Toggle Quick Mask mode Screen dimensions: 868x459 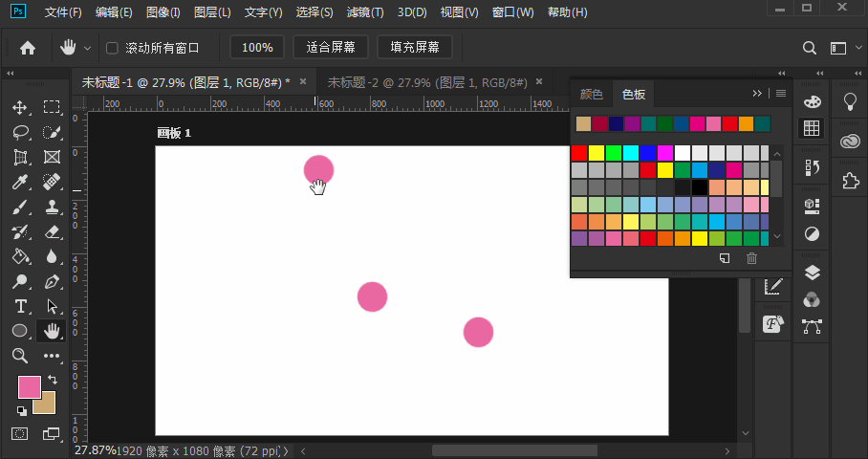[x=20, y=433]
